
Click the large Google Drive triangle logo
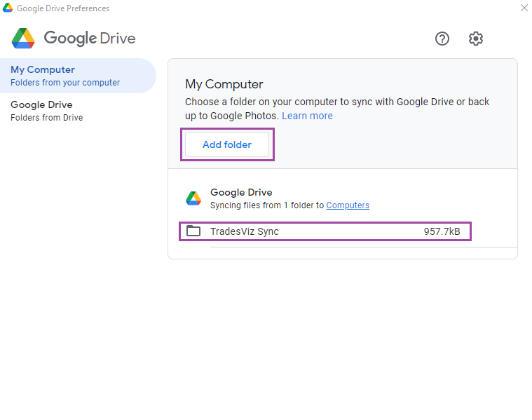23,38
